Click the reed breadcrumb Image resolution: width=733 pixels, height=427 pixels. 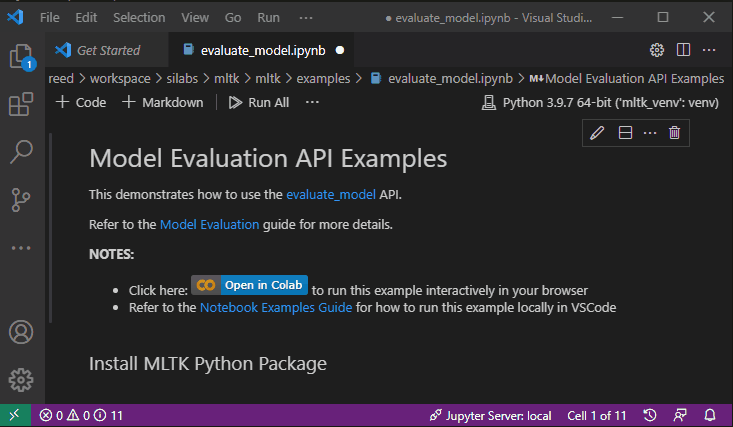(x=61, y=78)
